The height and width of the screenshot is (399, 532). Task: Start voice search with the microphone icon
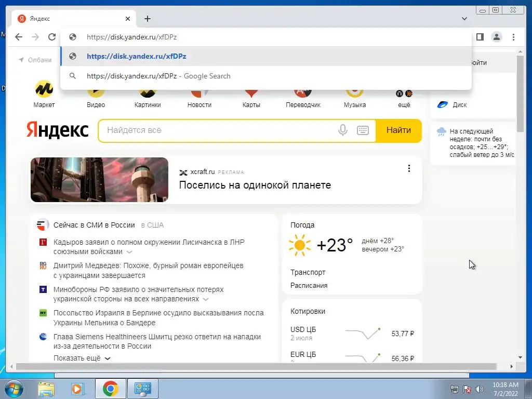(x=343, y=130)
